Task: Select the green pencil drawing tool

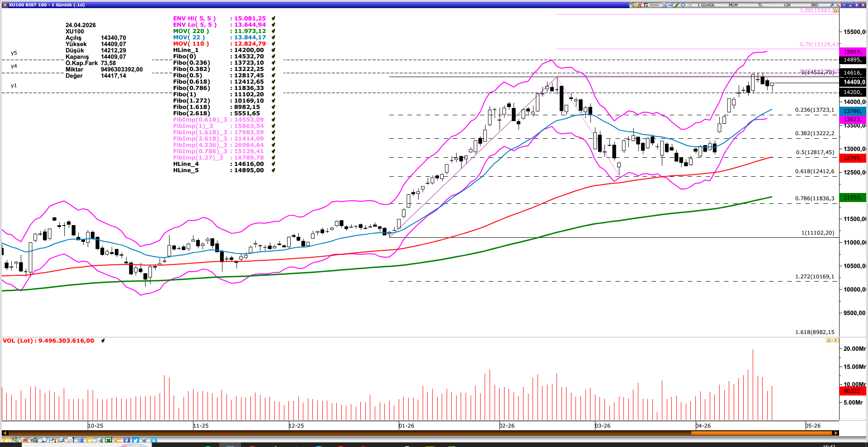Action: 677,5
